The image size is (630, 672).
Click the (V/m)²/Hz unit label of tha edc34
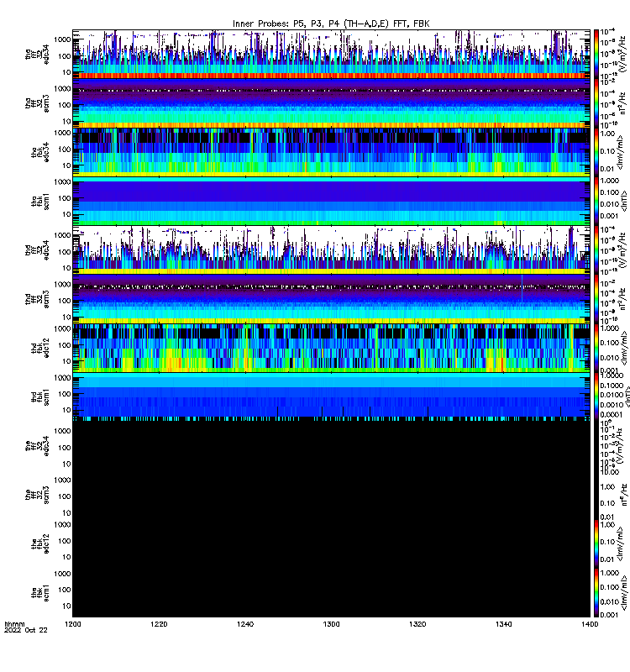tap(622, 54)
